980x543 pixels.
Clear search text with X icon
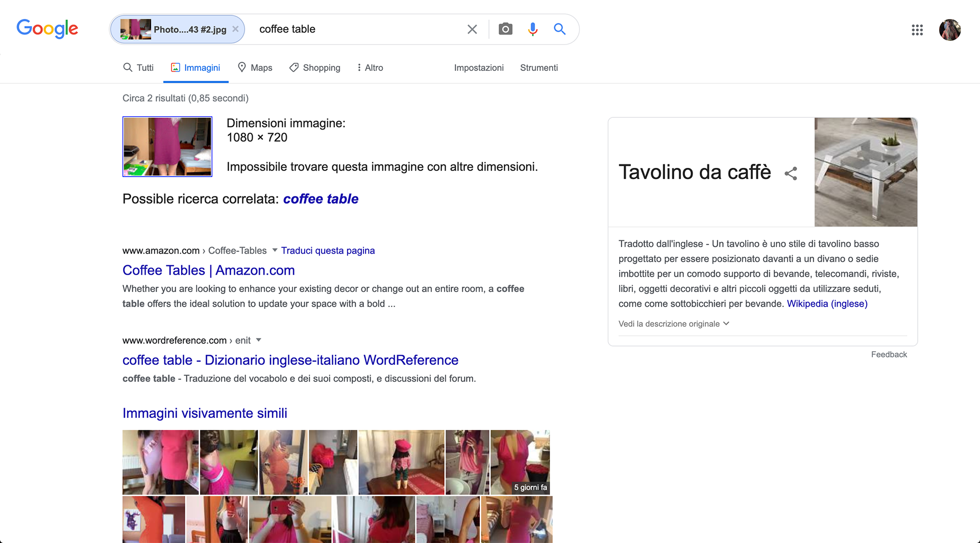coord(472,29)
